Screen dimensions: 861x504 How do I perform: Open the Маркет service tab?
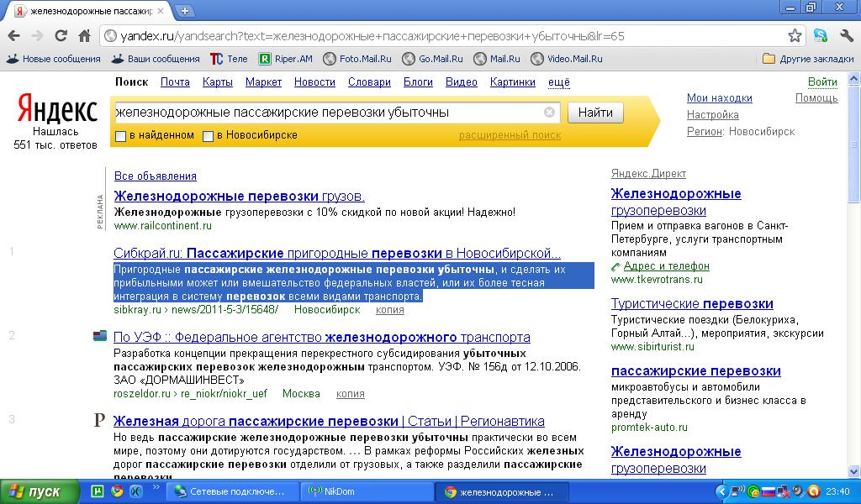coord(263,82)
